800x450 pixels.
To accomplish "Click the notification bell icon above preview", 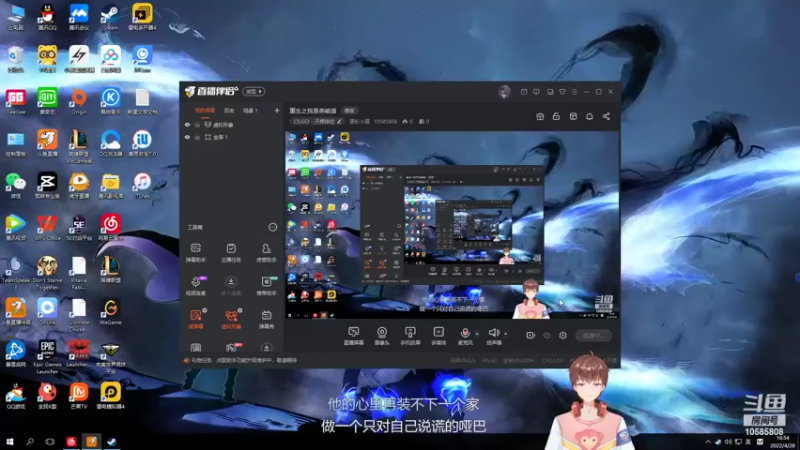I will [589, 116].
